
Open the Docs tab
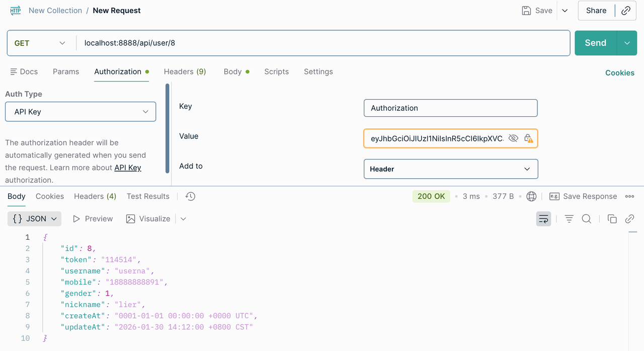(x=24, y=72)
